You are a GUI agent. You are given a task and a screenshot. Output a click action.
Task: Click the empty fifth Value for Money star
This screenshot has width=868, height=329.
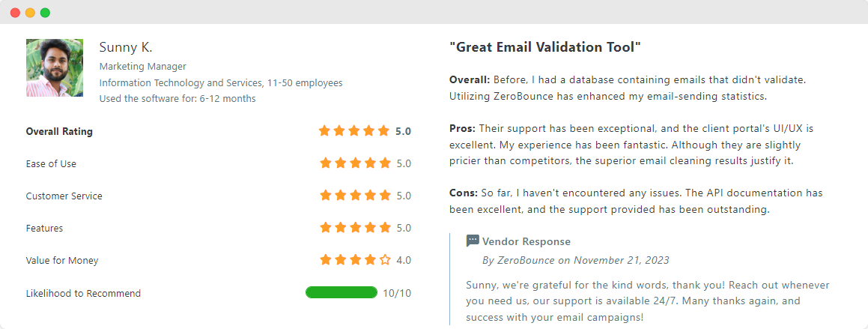point(386,260)
